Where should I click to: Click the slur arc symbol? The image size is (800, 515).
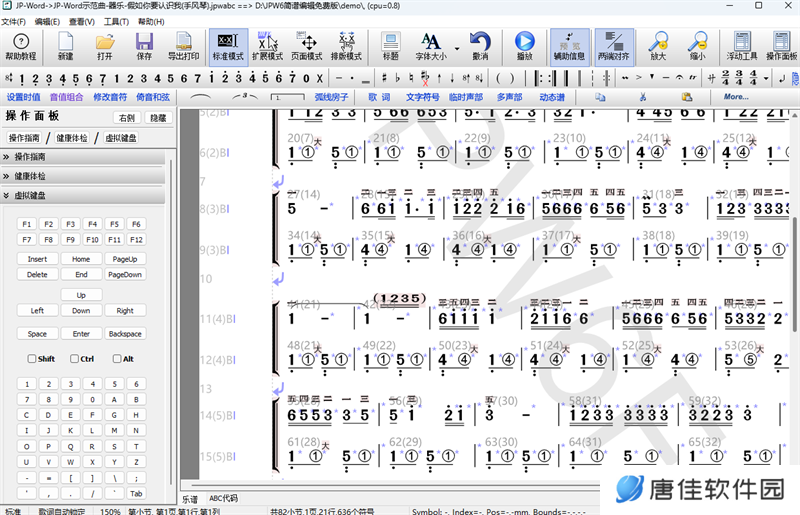coord(200,96)
